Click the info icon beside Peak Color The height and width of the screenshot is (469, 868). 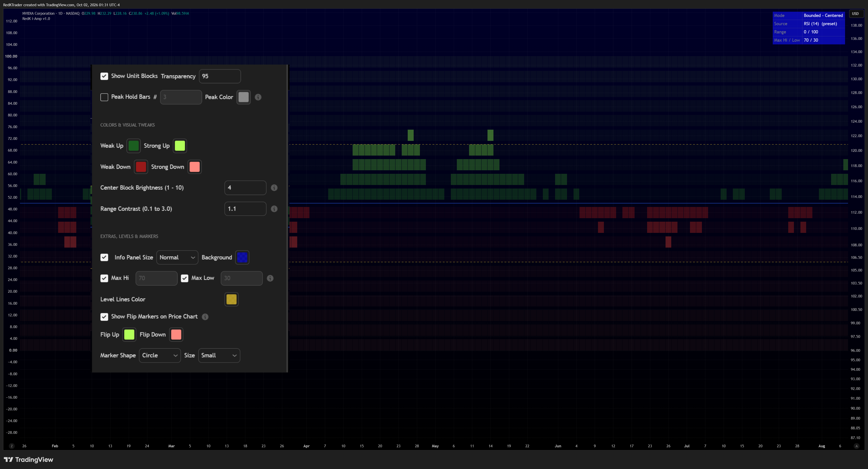258,97
